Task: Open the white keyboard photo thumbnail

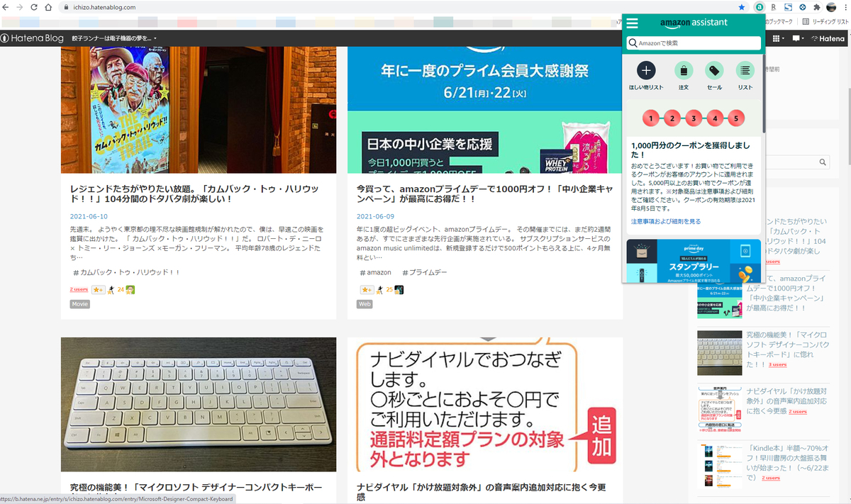Action: [199, 405]
